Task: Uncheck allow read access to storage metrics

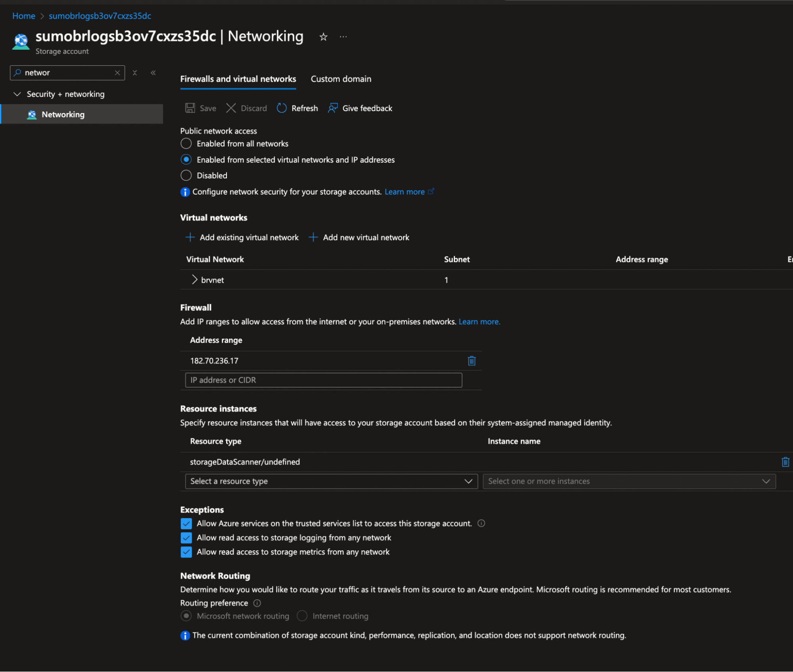Action: 186,552
